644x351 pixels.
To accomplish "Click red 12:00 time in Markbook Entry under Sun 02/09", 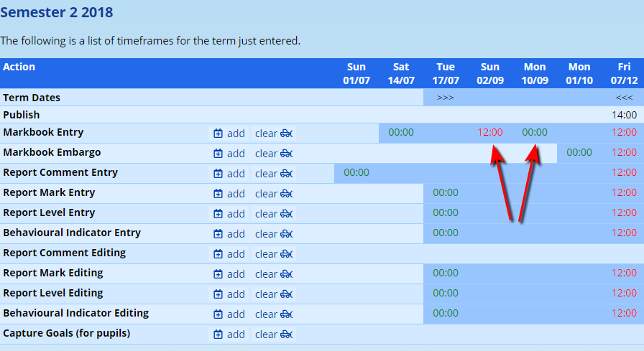I will 490,132.
